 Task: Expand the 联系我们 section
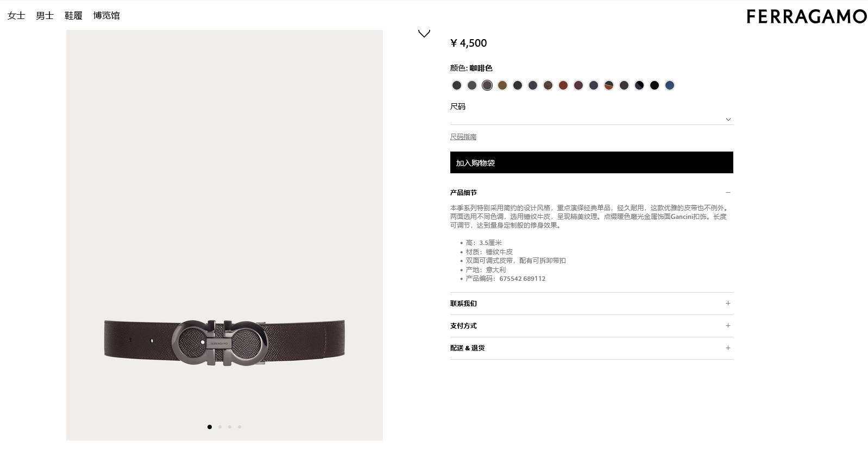592,304
